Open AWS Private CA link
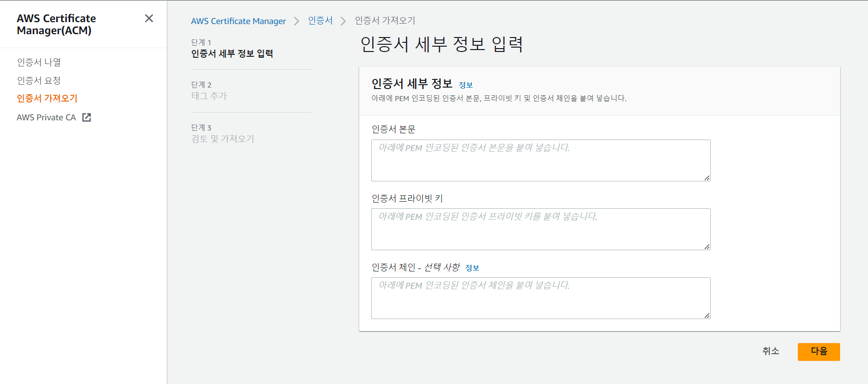Screen dimensions: 868x384 tap(47, 117)
